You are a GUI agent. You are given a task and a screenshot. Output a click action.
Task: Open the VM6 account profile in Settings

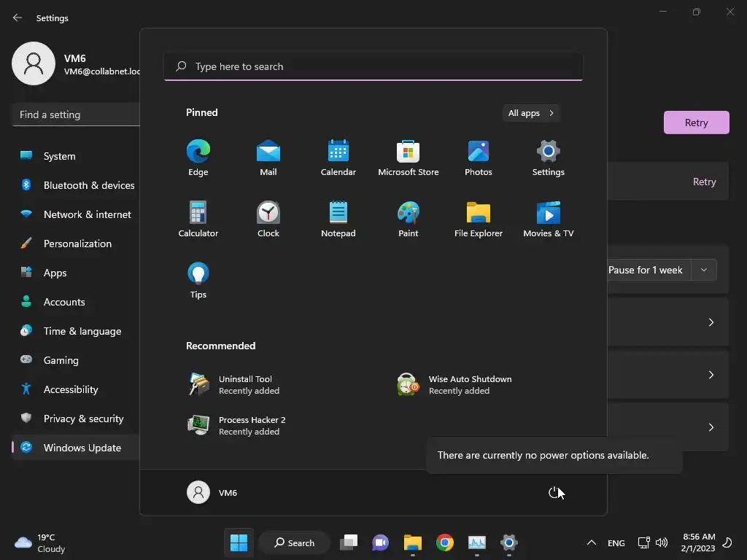76,64
